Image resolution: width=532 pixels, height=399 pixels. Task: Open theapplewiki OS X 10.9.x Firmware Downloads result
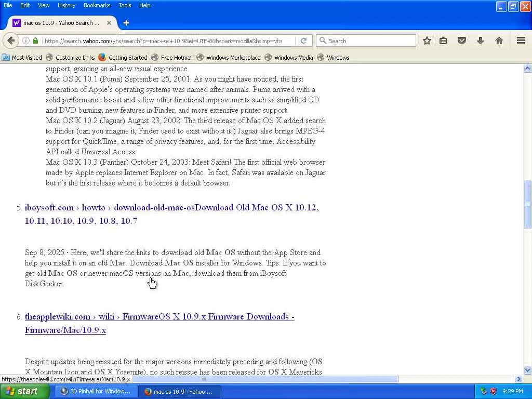point(159,323)
